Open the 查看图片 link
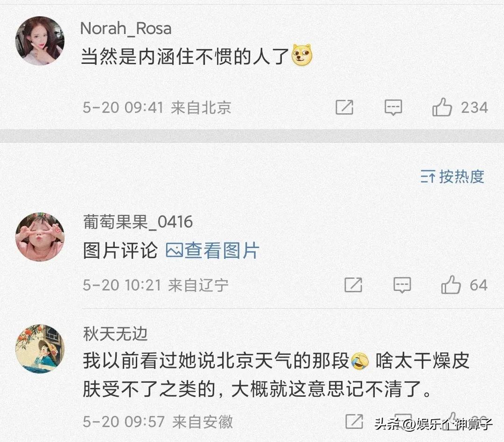Viewport: 504px width, 442px height. coord(212,250)
